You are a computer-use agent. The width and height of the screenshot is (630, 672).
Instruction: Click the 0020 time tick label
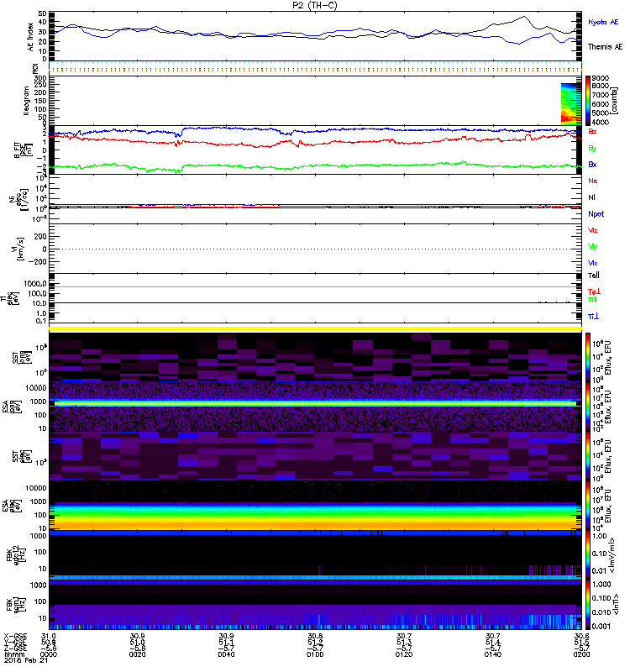coord(137,654)
